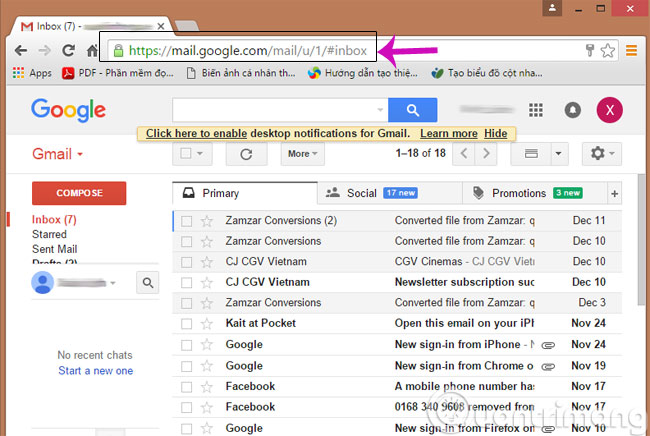This screenshot has width=650, height=436.
Task: Open the 0168 340 9608 removed email
Action: coord(397,407)
